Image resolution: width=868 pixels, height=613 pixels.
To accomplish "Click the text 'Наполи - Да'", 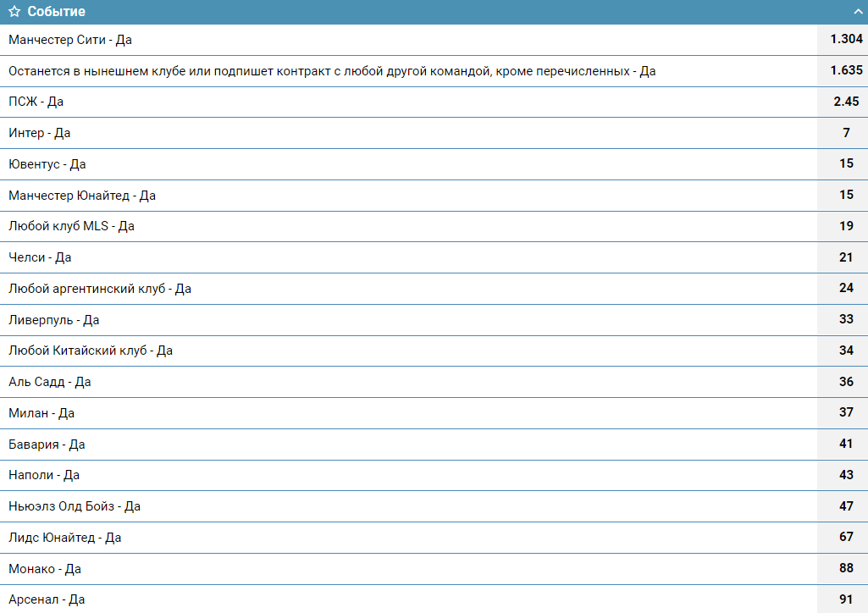I will click(44, 475).
